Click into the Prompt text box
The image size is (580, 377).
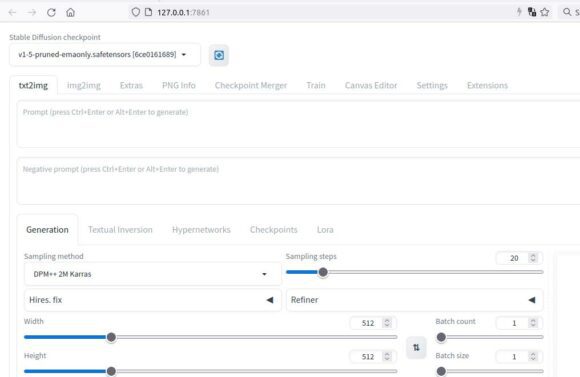click(x=298, y=124)
